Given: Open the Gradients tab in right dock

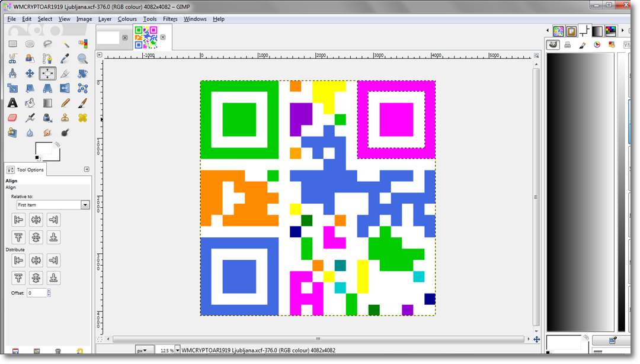Looking at the screenshot, I should (597, 31).
